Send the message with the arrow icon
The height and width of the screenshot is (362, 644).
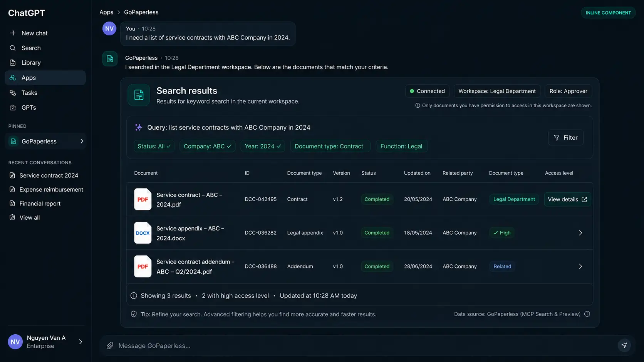pyautogui.click(x=624, y=345)
